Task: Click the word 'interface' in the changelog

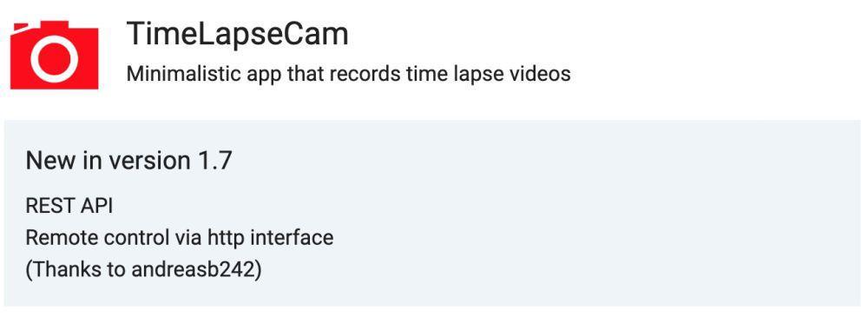Action: pyautogui.click(x=292, y=238)
